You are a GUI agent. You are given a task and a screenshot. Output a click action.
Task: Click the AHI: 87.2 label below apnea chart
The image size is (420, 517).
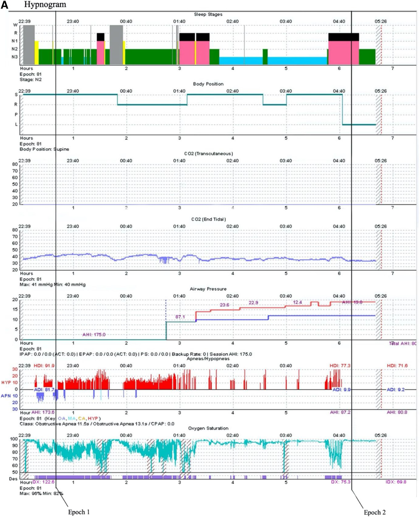[340, 412]
